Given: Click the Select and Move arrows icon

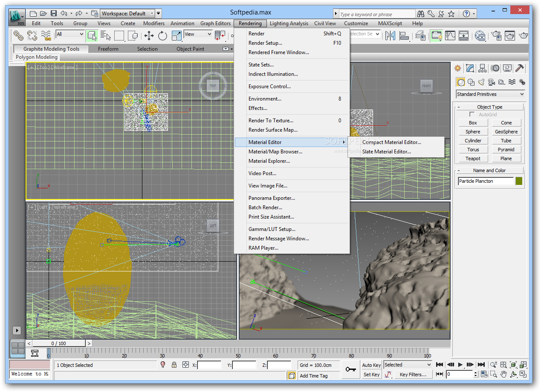Looking at the screenshot, I should [x=148, y=35].
